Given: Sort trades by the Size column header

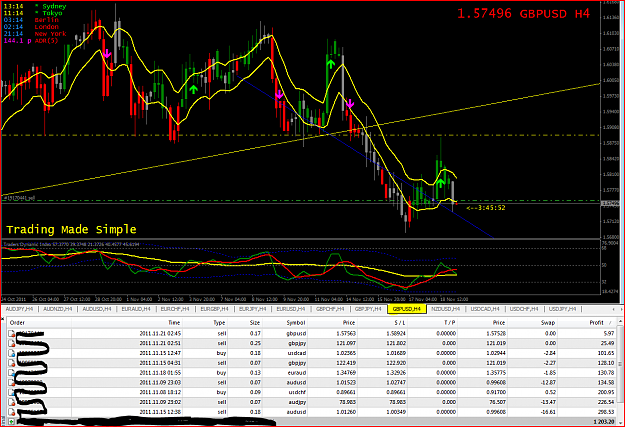Looking at the screenshot, I should (x=255, y=323).
